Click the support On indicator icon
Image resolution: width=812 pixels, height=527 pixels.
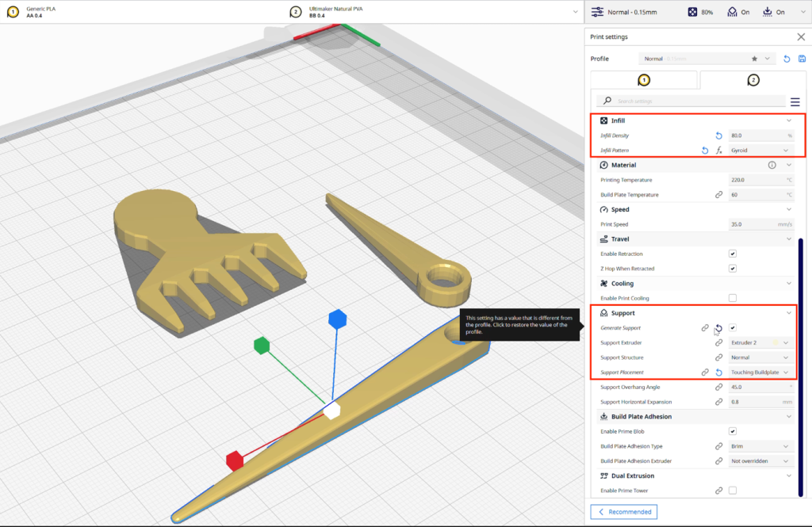tap(732, 11)
